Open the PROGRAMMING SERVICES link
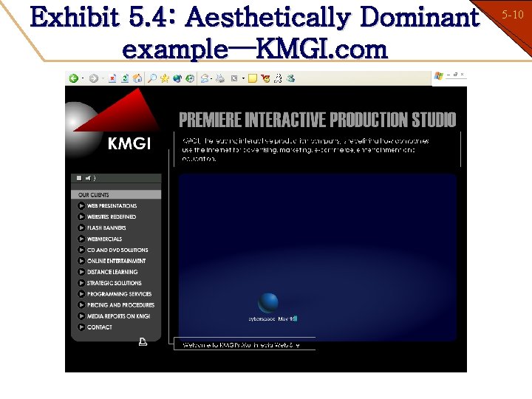 pos(120,294)
